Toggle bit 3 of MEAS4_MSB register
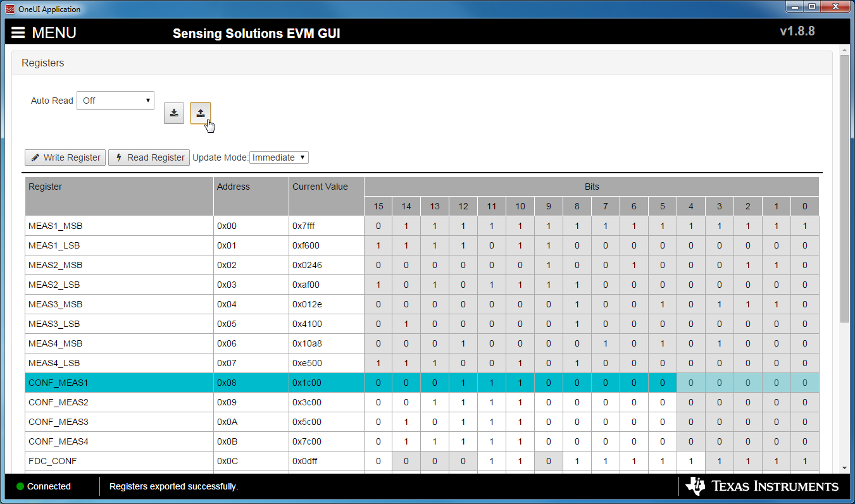This screenshot has height=504, width=855. [x=719, y=343]
